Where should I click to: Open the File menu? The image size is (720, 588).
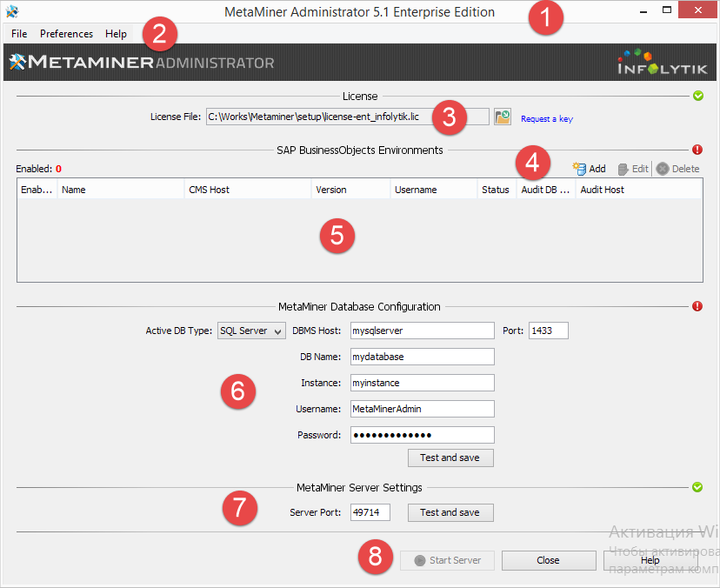(19, 34)
